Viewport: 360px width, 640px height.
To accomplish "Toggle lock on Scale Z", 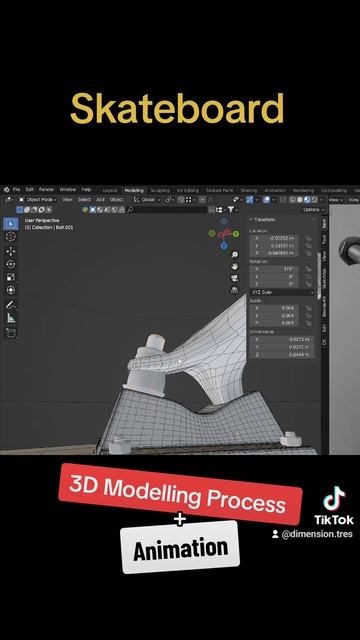I will [x=309, y=322].
